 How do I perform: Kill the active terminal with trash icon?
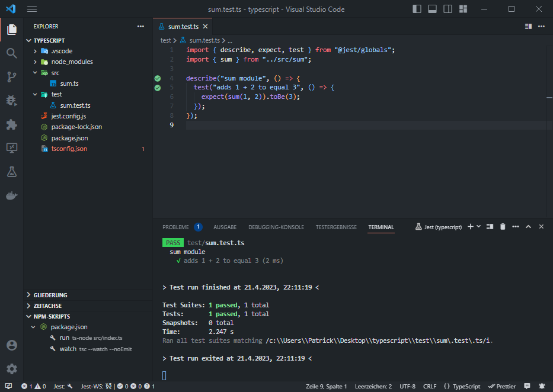point(503,226)
